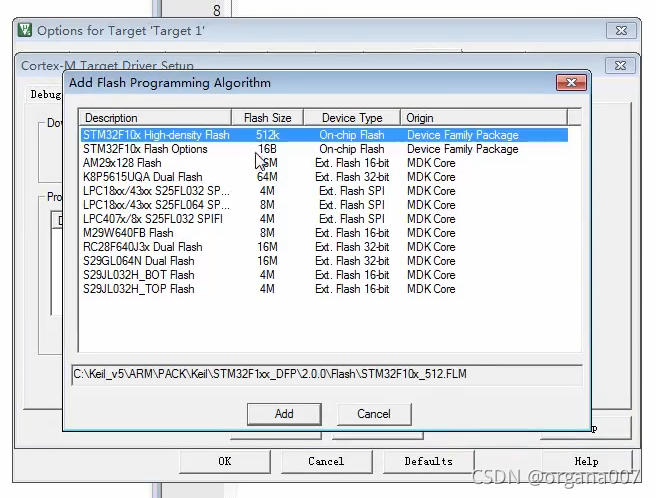Image resolution: width=656 pixels, height=498 pixels.
Task: Sort list by Description column header
Action: (x=155, y=118)
